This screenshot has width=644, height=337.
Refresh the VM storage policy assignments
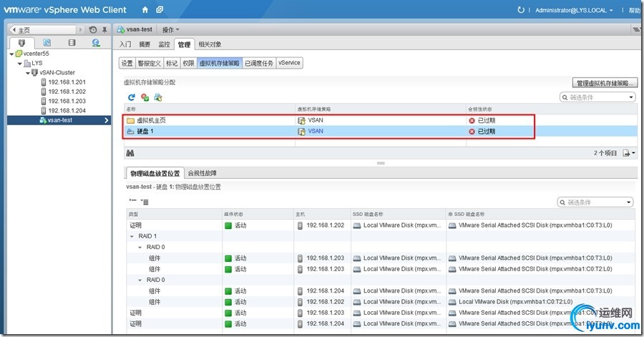pyautogui.click(x=132, y=97)
